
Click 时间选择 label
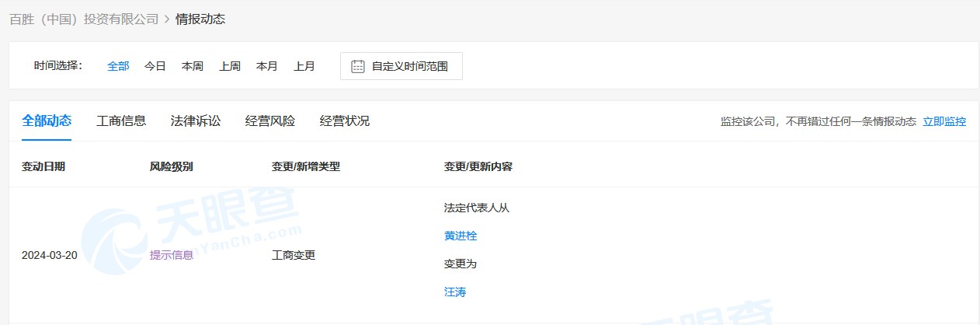tap(58, 65)
